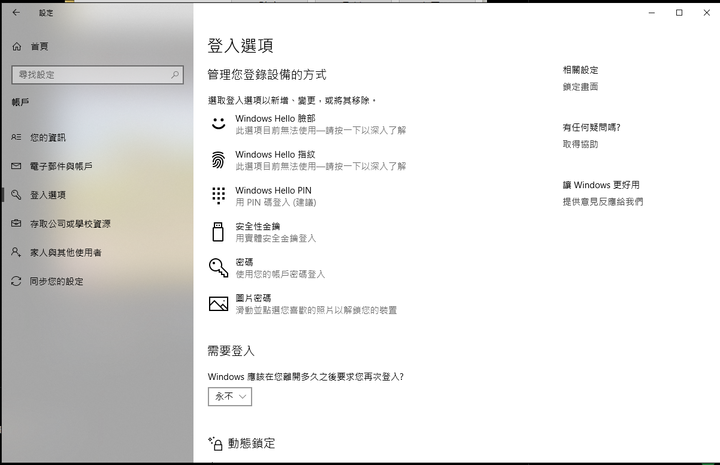Click the Windows Hello face smiley icon
This screenshot has height=465, width=720.
pos(218,123)
